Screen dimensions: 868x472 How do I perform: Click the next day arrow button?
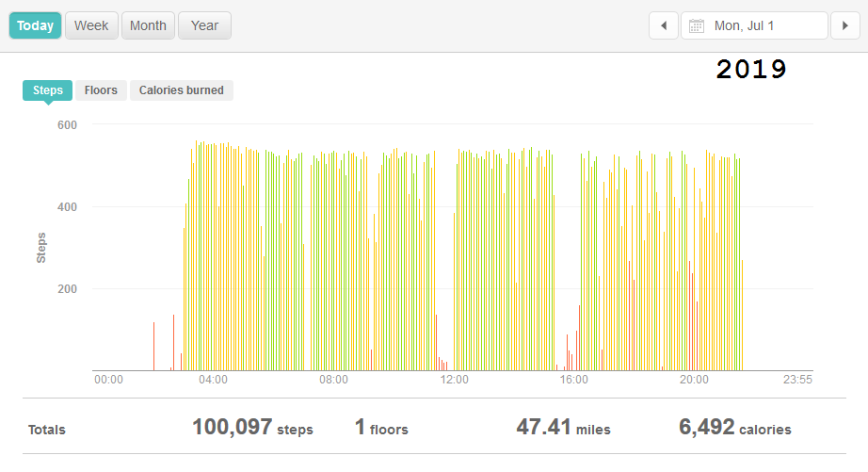click(x=844, y=25)
